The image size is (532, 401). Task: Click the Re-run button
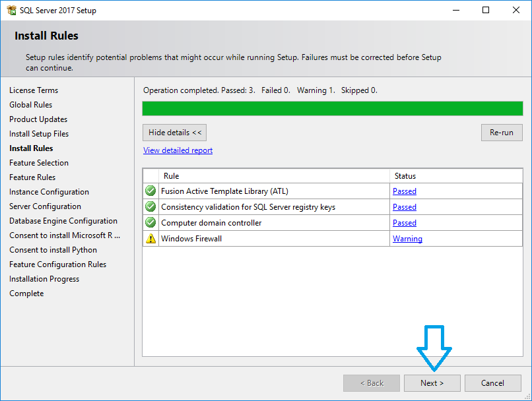[x=501, y=133]
